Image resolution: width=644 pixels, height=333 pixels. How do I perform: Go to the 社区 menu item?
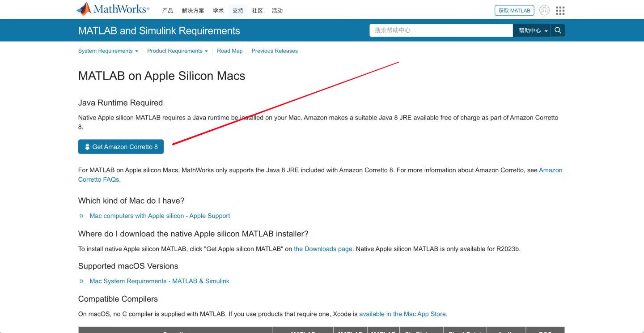pos(258,11)
